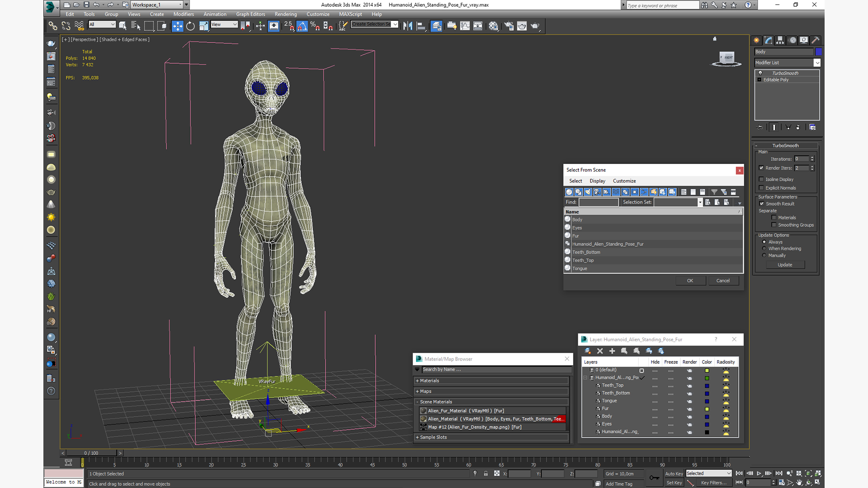Open Render Setup dialog icon

509,26
